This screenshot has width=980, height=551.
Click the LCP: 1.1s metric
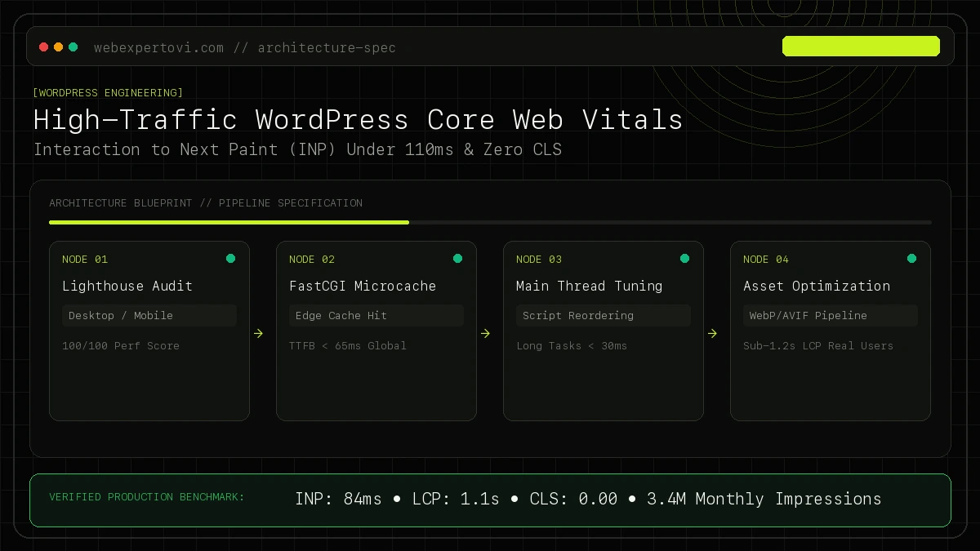pos(456,499)
